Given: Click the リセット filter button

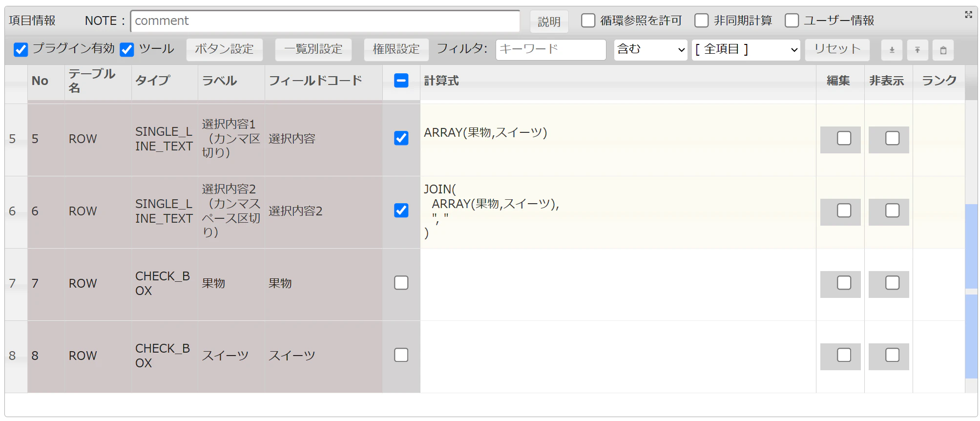Looking at the screenshot, I should [x=837, y=49].
